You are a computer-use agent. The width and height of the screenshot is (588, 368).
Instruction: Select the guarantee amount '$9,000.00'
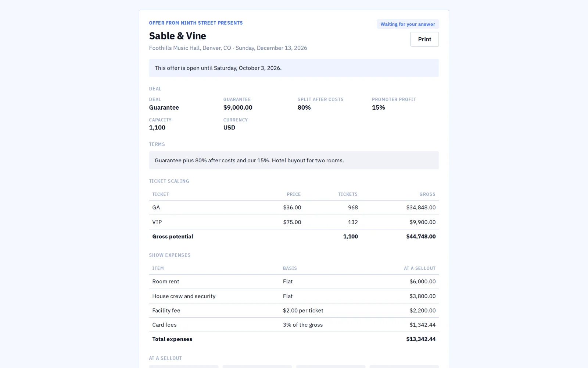click(x=238, y=107)
